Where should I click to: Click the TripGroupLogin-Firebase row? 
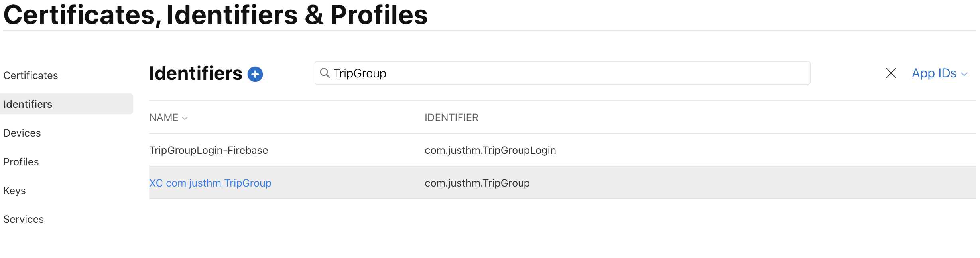(209, 150)
